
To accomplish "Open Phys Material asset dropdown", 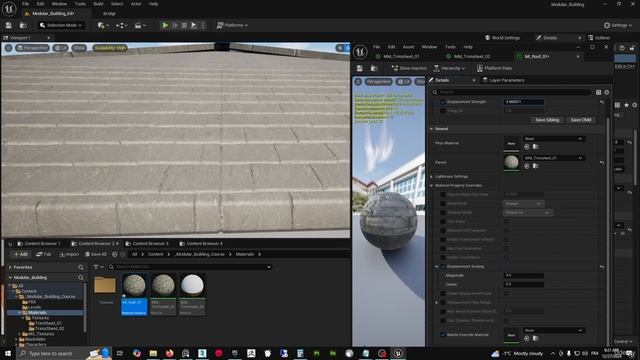I will click(553, 139).
